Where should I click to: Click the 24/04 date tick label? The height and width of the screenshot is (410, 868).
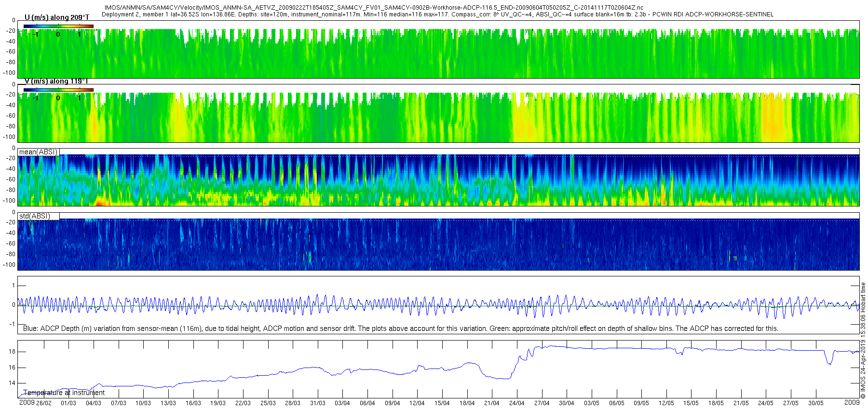517,403
